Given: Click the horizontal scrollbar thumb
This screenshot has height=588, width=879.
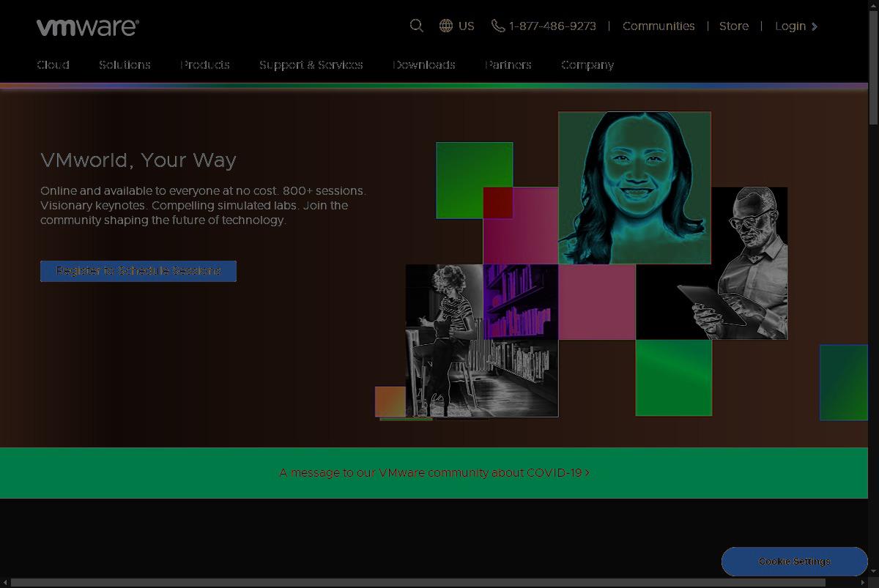Looking at the screenshot, I should pos(418,582).
